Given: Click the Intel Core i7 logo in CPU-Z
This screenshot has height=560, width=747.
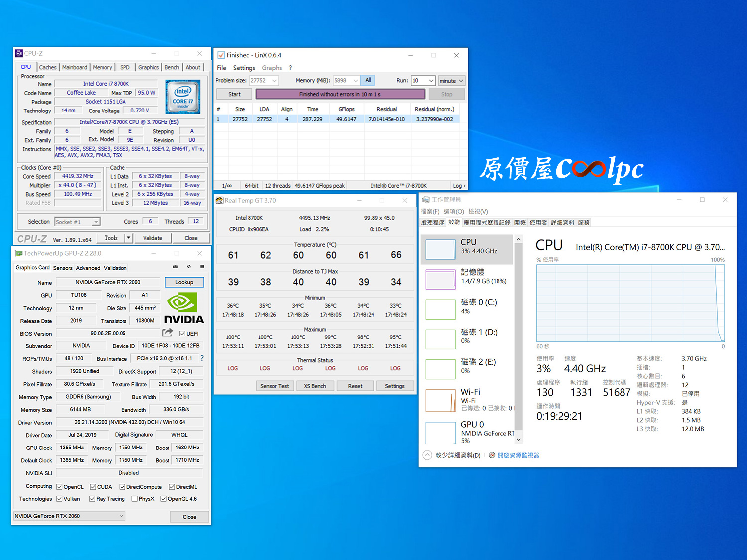Looking at the screenshot, I should (x=183, y=97).
